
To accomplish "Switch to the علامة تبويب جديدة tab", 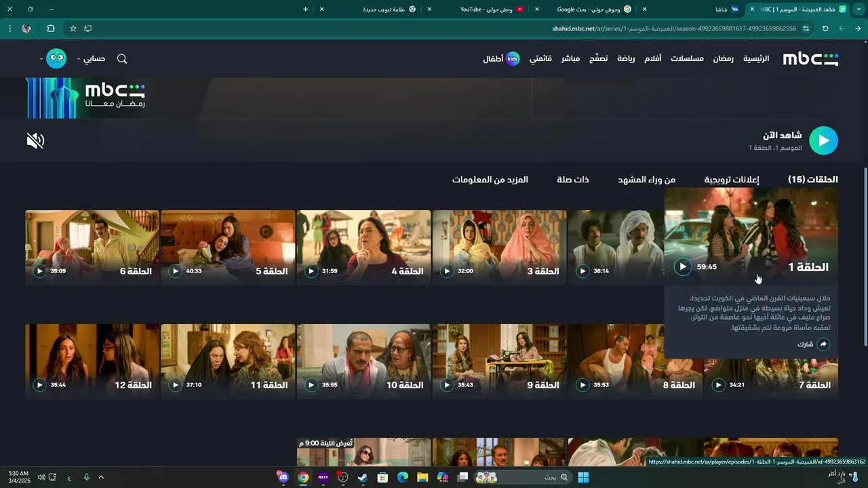I will click(390, 9).
